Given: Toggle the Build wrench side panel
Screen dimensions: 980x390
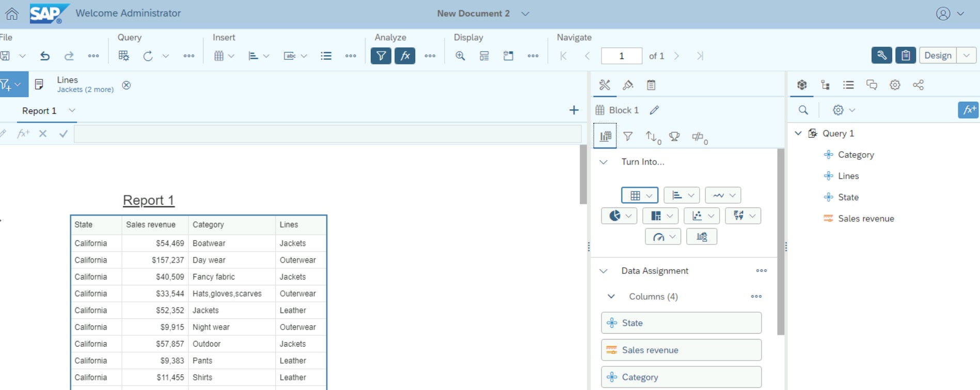Looking at the screenshot, I should coord(881,55).
